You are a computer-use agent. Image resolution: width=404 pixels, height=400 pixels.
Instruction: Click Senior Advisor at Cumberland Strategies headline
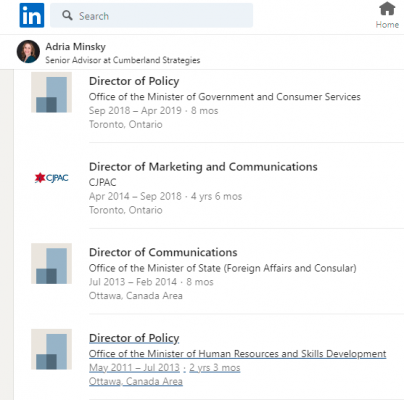(123, 60)
